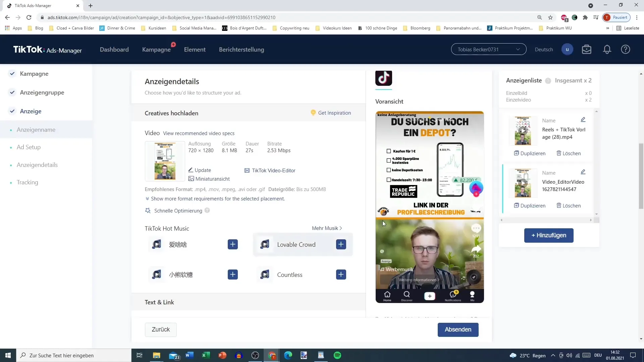Click the Anzeigengruppe step in breadcrumb

tap(42, 93)
